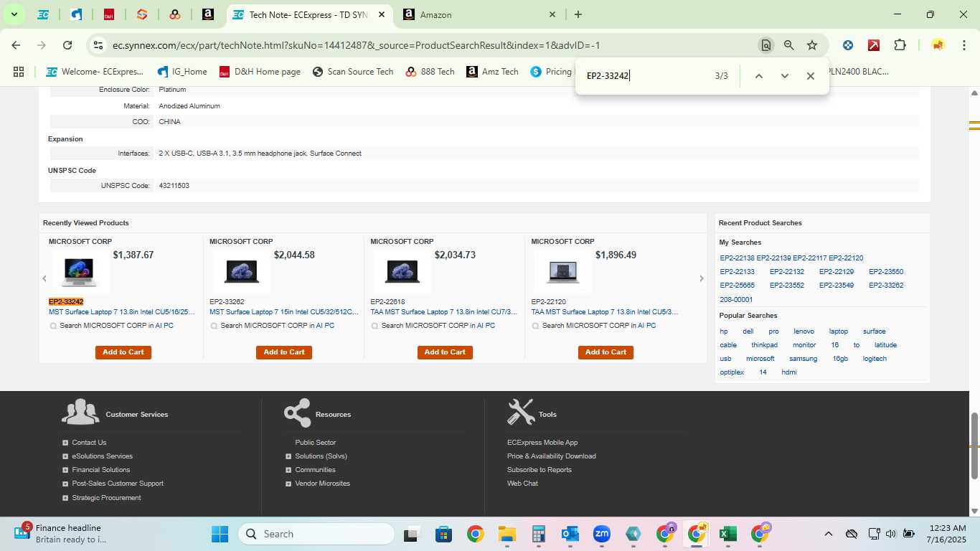This screenshot has width=980, height=551.
Task: Open Price & Availability Download link
Action: [x=551, y=456]
